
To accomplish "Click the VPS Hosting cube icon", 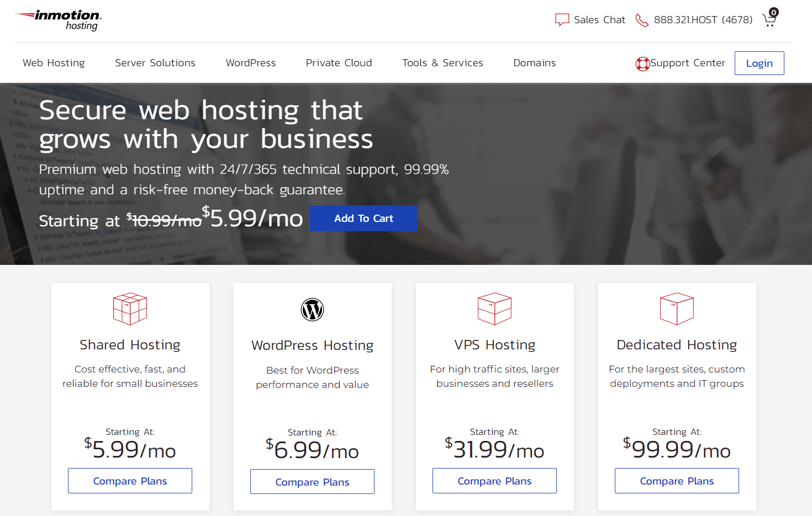I will click(494, 308).
